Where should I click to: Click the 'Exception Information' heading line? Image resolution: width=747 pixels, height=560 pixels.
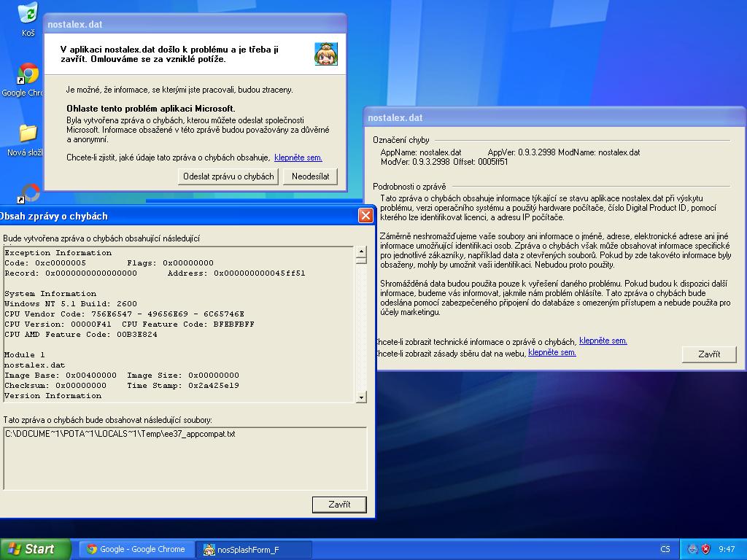pos(58,253)
